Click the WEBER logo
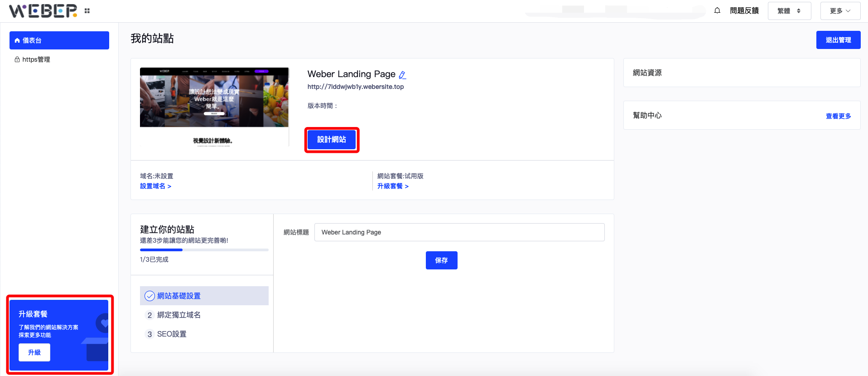The image size is (868, 376). pos(43,11)
